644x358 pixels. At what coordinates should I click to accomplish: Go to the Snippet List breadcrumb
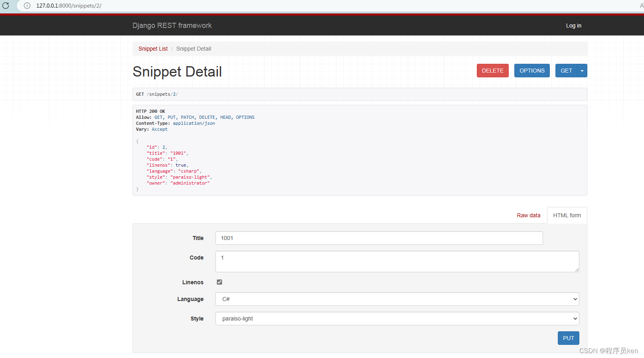[x=153, y=49]
